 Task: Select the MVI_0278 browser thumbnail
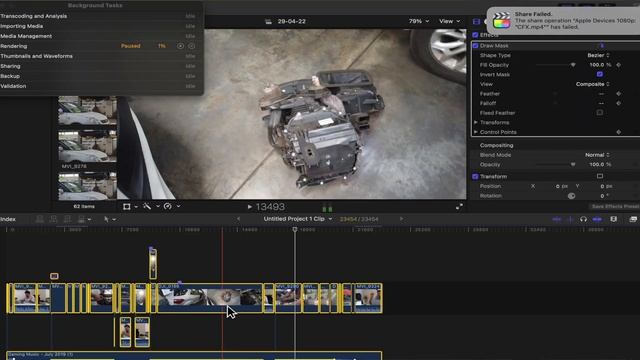point(87,146)
